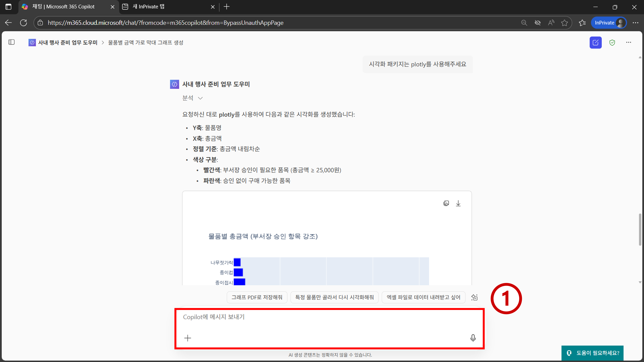Add page to favorites star icon
This screenshot has width=644, height=362.
click(x=564, y=23)
